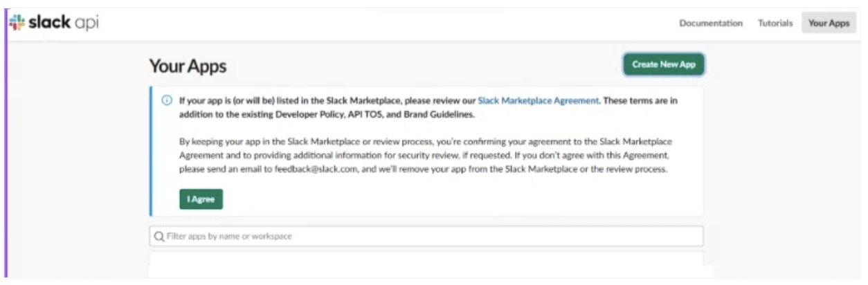Open the Slack Marketplace Agreement link
This screenshot has width=868, height=285.
pyautogui.click(x=538, y=100)
